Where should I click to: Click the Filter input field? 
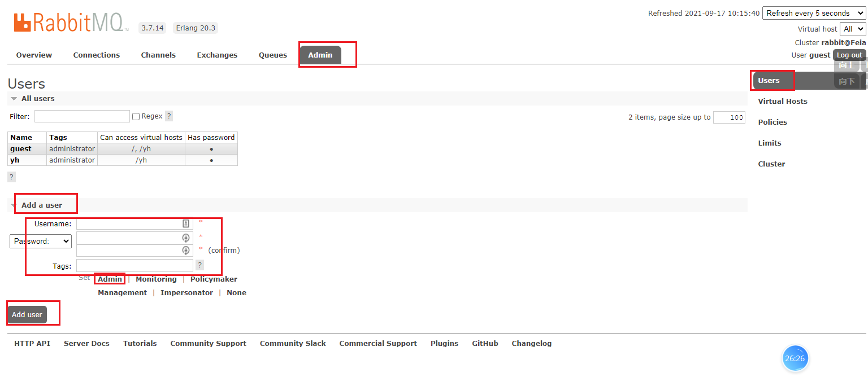[82, 116]
